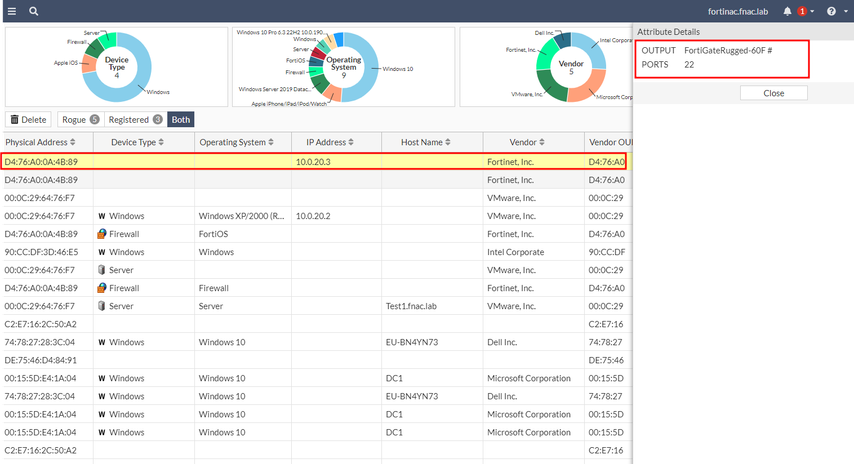Click Microsoft Corp slice of Vendor chart
This screenshot has width=854, height=464.
pyautogui.click(x=589, y=88)
